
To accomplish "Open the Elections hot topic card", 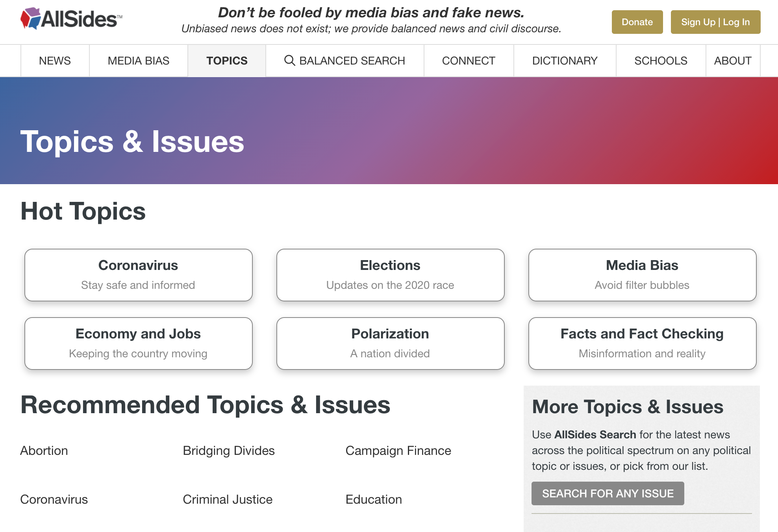I will point(390,275).
